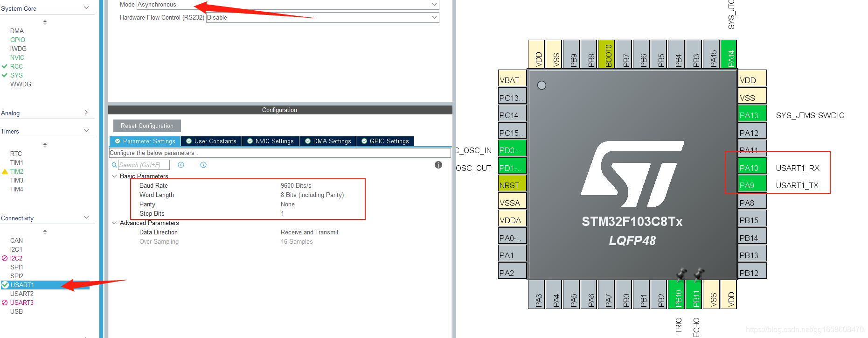Image resolution: width=868 pixels, height=338 pixels.
Task: Switch to Parameter Settings tab
Action: pyautogui.click(x=145, y=141)
